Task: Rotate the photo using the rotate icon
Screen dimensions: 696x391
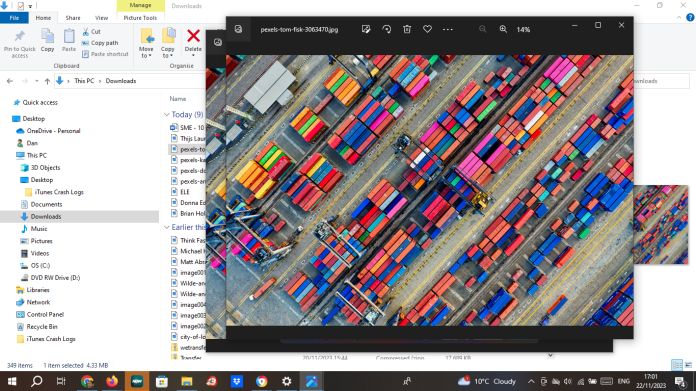Action: point(387,29)
